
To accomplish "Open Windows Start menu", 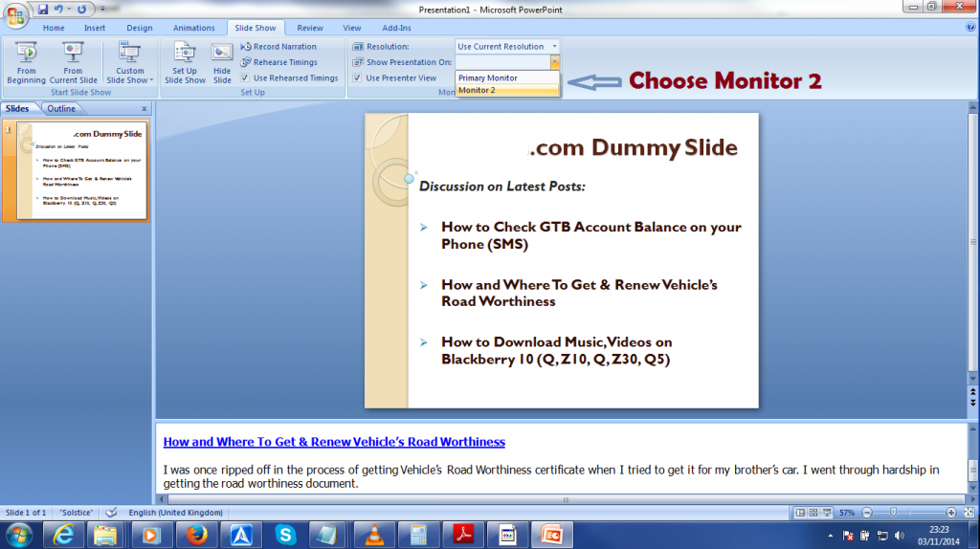I will (x=19, y=536).
